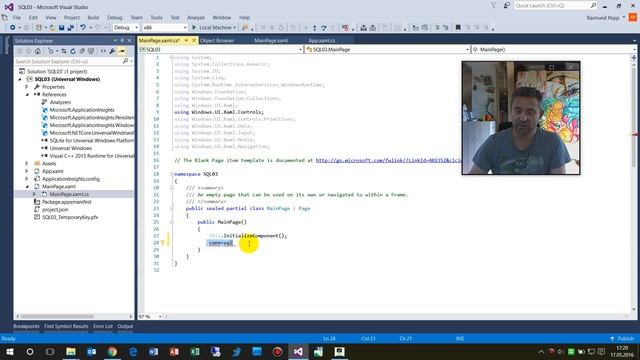This screenshot has height=360, width=640.
Task: Expand the App.xaml node
Action: tap(27, 171)
